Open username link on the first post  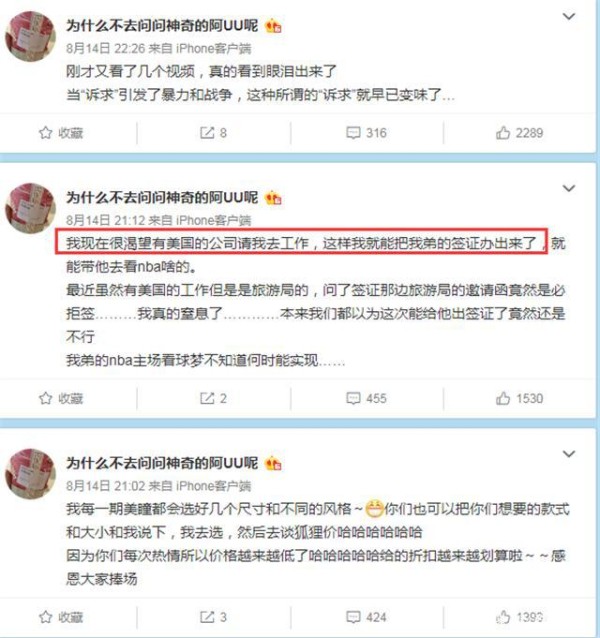pos(162,26)
